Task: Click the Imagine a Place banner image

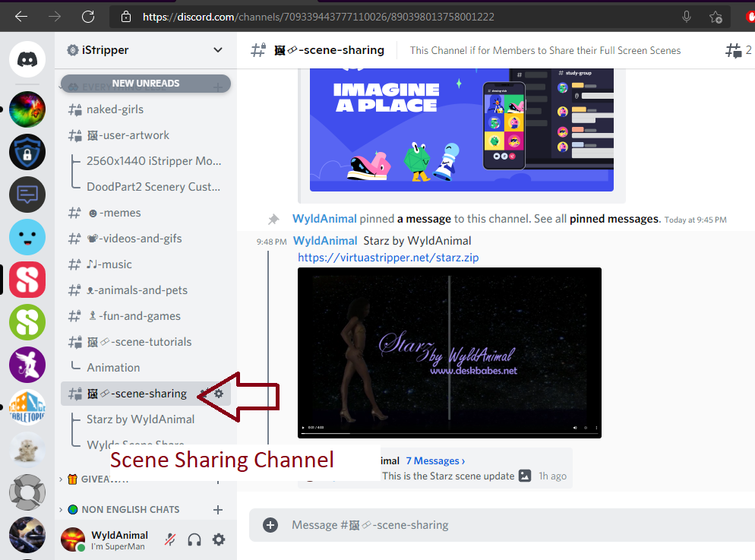Action: point(461,130)
